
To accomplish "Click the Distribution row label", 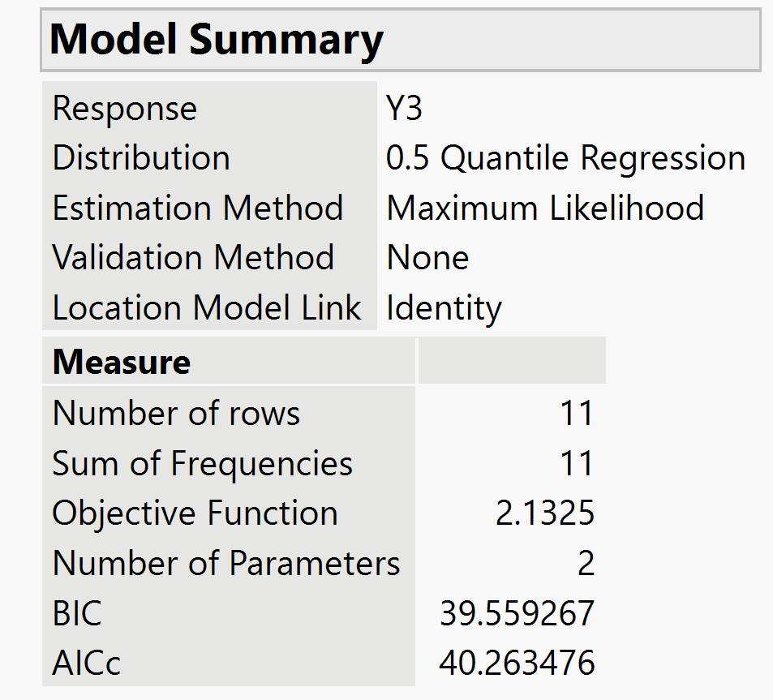I will 141,158.
